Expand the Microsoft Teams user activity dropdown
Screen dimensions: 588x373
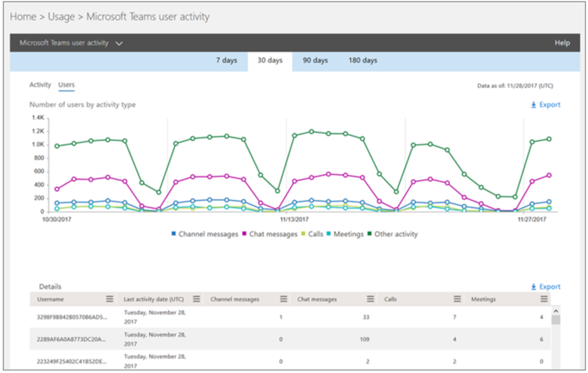pyautogui.click(x=120, y=44)
